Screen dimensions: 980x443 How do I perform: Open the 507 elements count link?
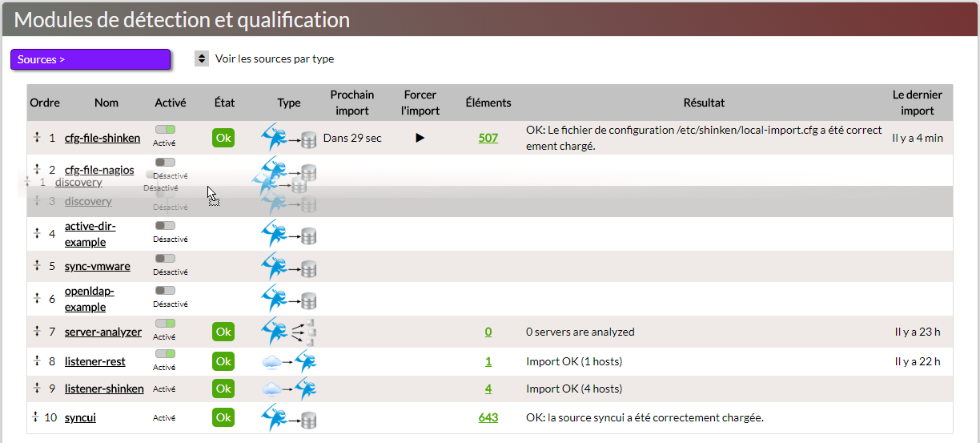coord(488,138)
